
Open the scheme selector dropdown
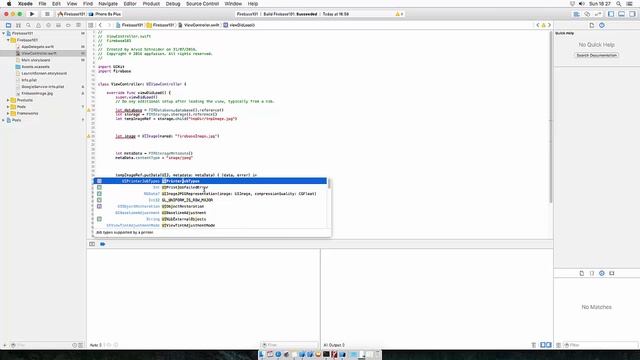(x=71, y=14)
